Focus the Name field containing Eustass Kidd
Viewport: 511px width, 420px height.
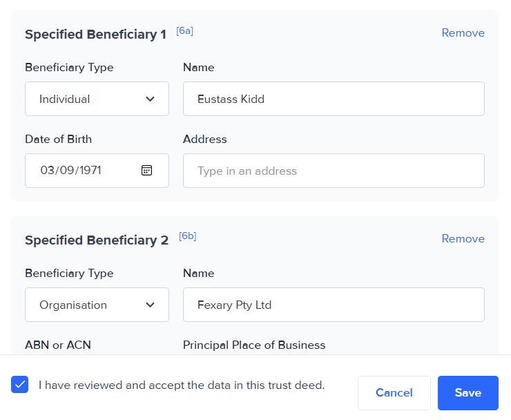point(334,99)
